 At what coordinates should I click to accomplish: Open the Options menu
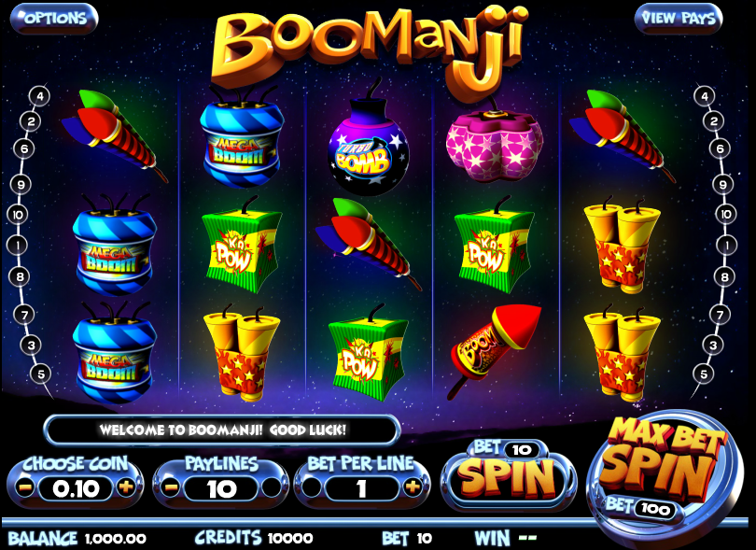54,19
